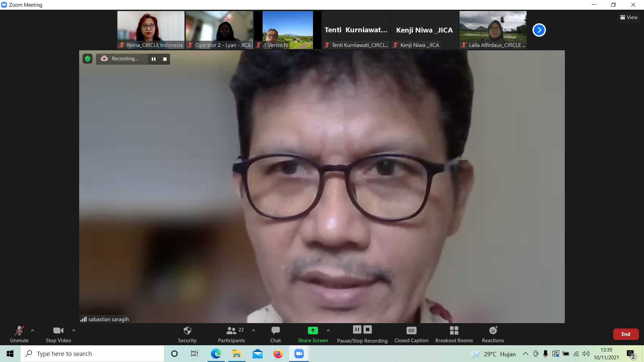Open the Participants panel

pyautogui.click(x=231, y=334)
